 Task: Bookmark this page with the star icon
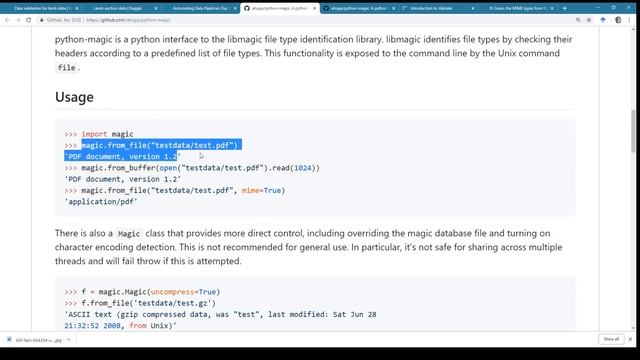(x=589, y=20)
